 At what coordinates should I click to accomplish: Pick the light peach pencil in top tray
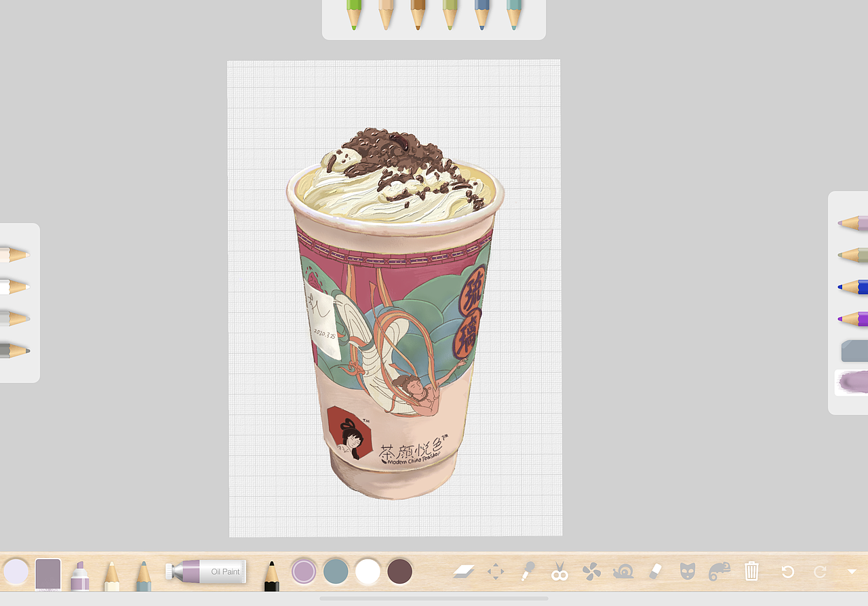click(386, 14)
